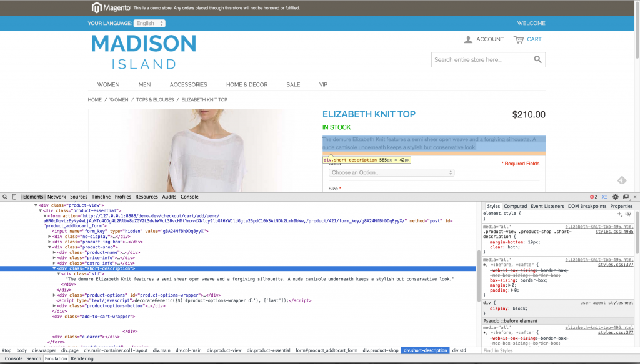Open the Profiles panel tab
This screenshot has height=364, width=640.
123,197
